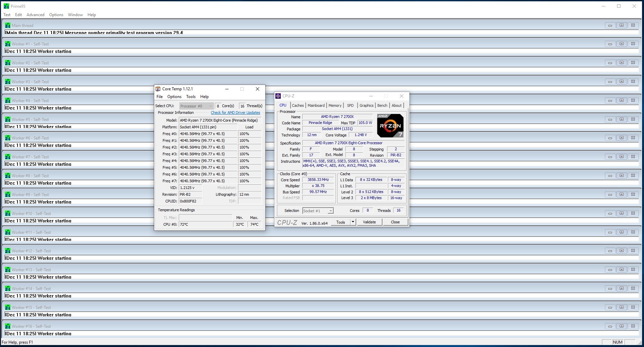Click the Threads count field in CPU-Z
Viewport: 644px width, 347px height.
pyautogui.click(x=399, y=211)
